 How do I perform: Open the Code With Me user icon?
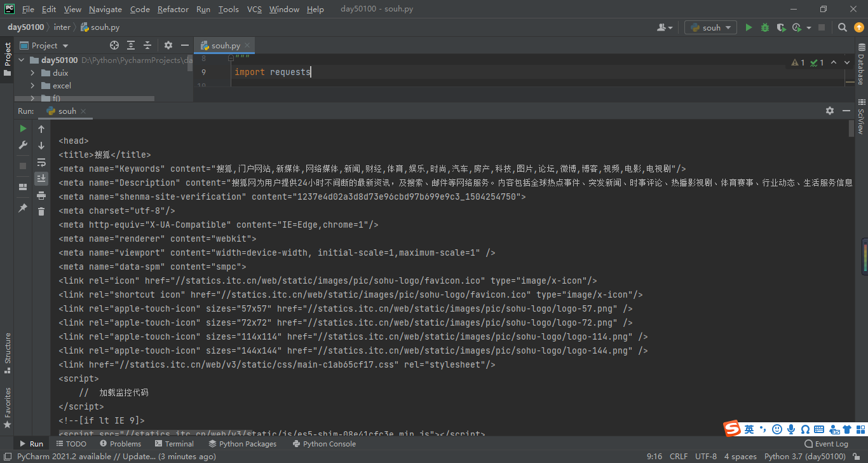pos(661,27)
